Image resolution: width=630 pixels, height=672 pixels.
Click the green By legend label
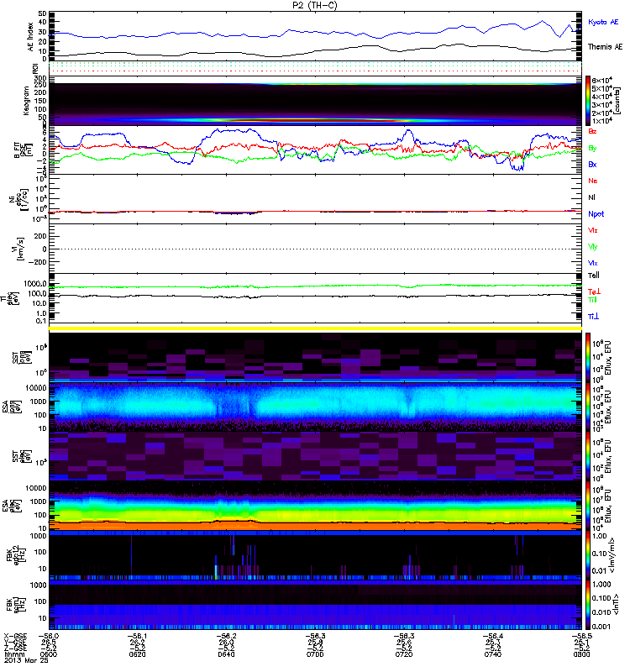pos(593,148)
